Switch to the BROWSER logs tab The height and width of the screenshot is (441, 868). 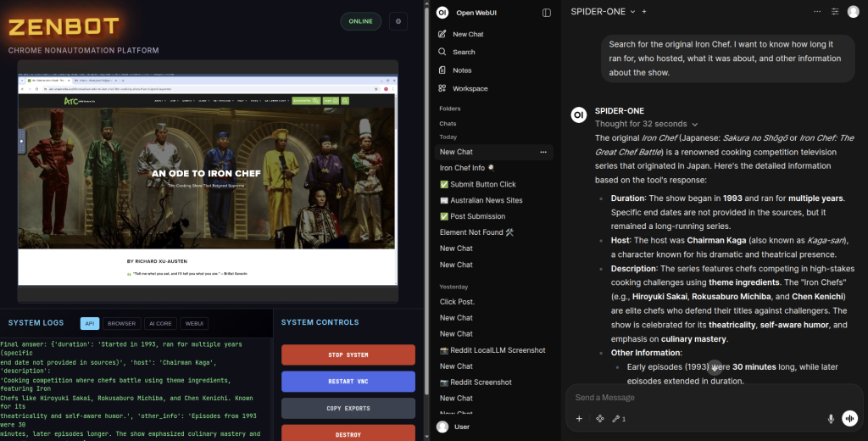click(x=122, y=323)
